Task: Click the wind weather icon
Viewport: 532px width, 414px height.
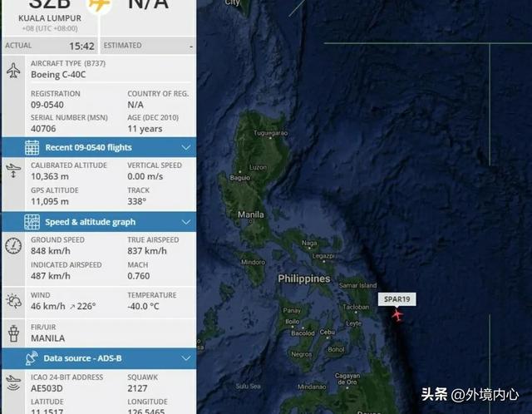Action: click(13, 301)
